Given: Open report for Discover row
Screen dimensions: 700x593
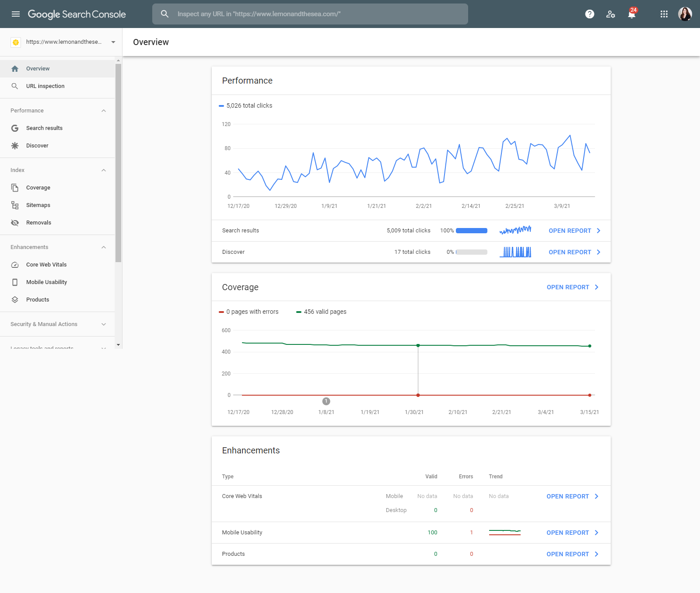Looking at the screenshot, I should click(x=574, y=252).
